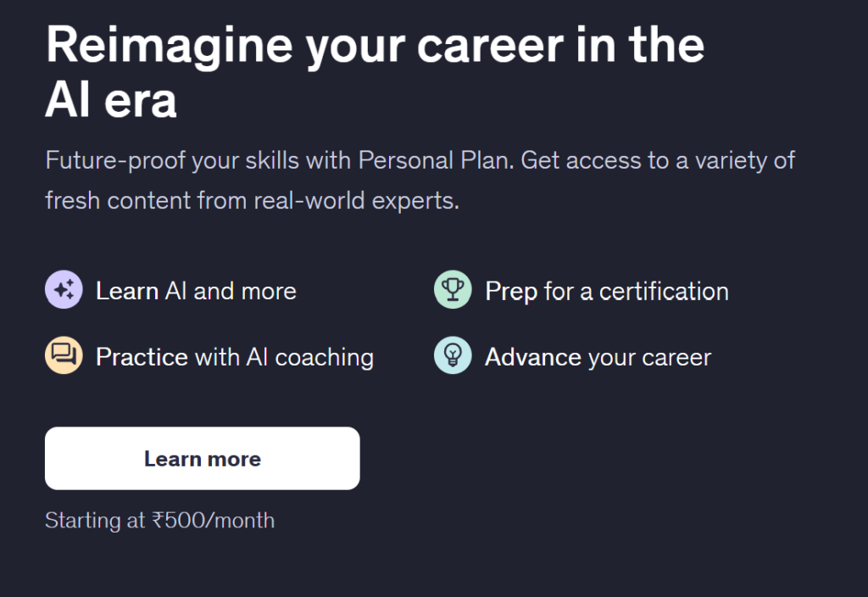Select the 'Prep for a certification' label

pos(606,291)
